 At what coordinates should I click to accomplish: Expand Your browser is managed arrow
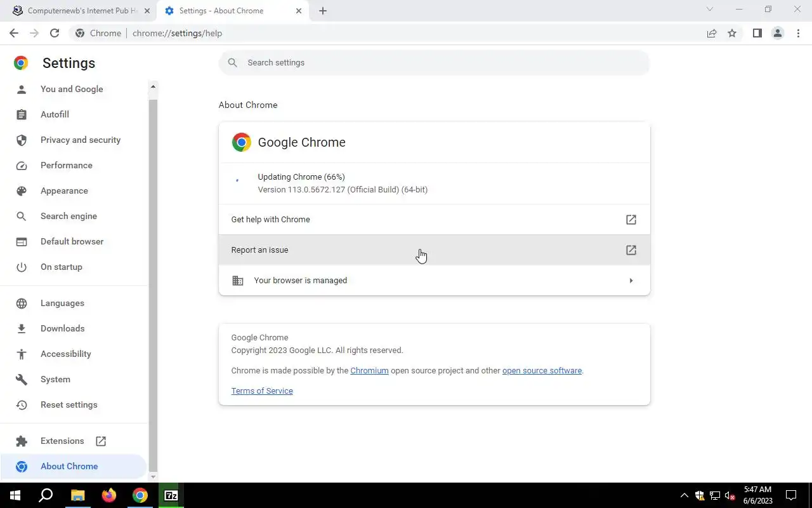tap(631, 281)
